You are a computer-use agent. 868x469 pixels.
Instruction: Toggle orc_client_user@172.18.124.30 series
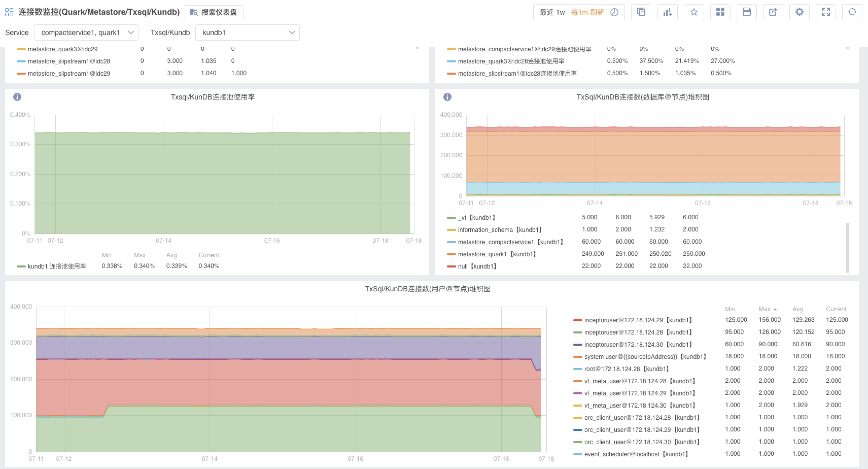click(x=642, y=442)
